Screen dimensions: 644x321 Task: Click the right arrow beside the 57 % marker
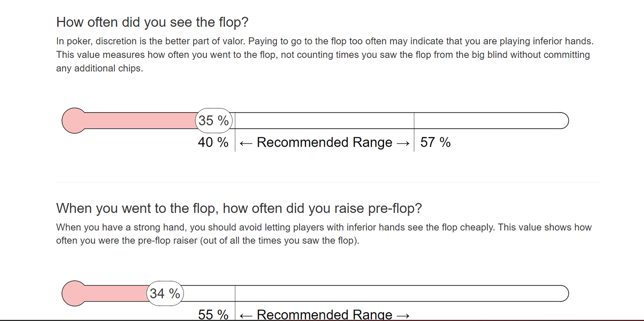tap(403, 143)
